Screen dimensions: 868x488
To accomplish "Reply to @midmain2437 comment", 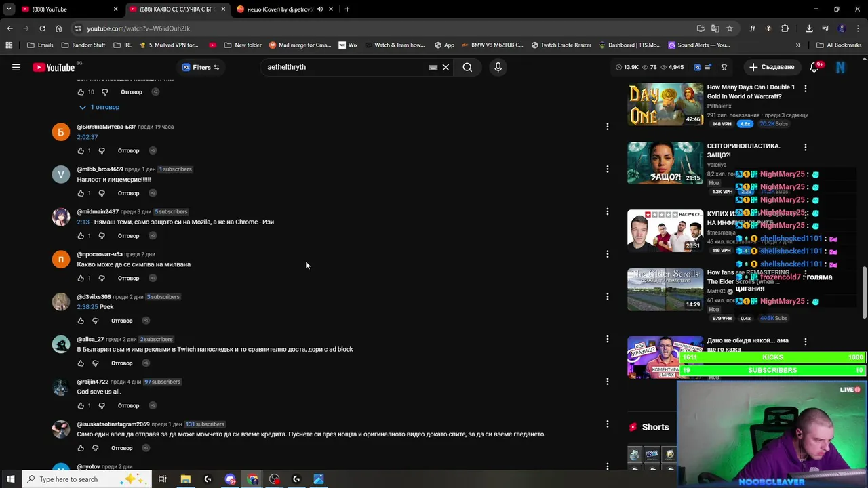I will 128,236.
